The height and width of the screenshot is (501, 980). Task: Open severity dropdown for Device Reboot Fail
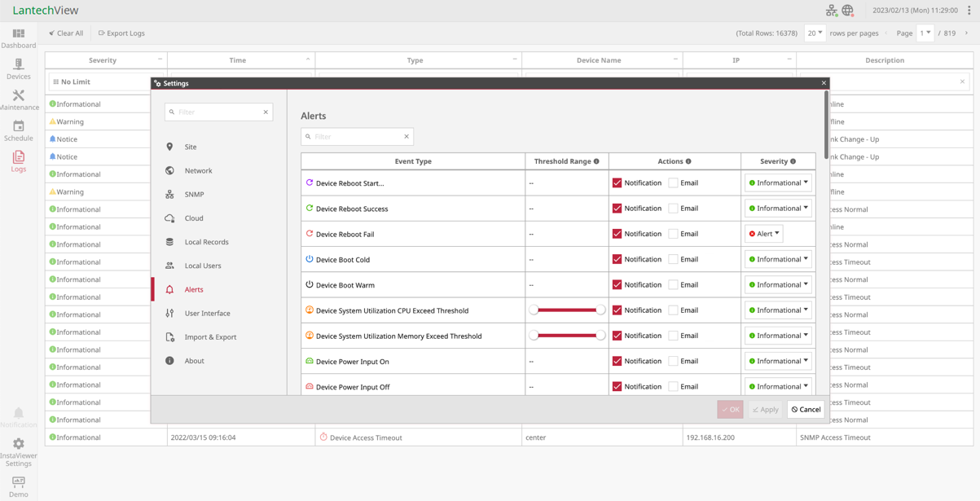pyautogui.click(x=763, y=234)
